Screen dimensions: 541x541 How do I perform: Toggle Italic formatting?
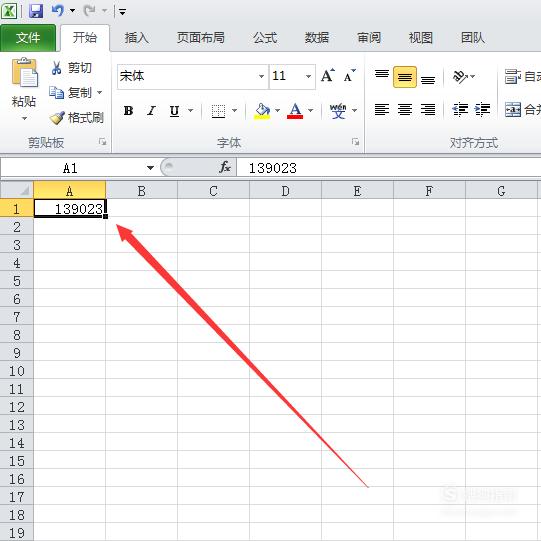(151, 111)
